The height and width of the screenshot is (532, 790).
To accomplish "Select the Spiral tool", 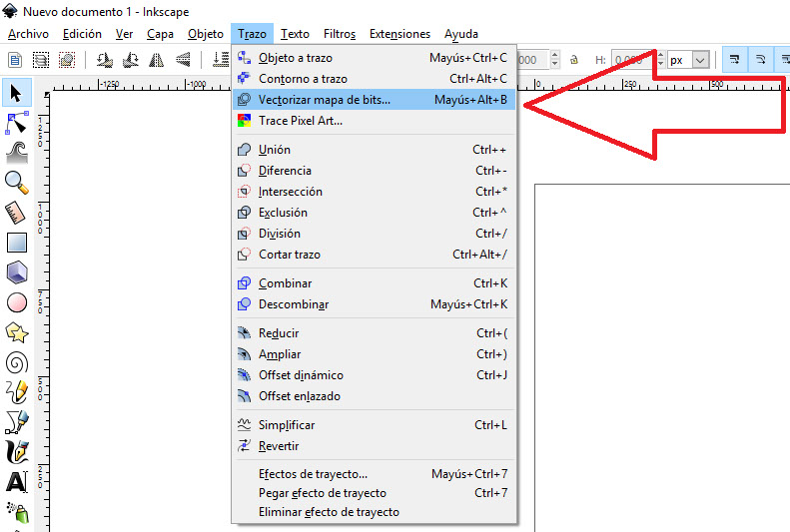I will pyautogui.click(x=17, y=363).
